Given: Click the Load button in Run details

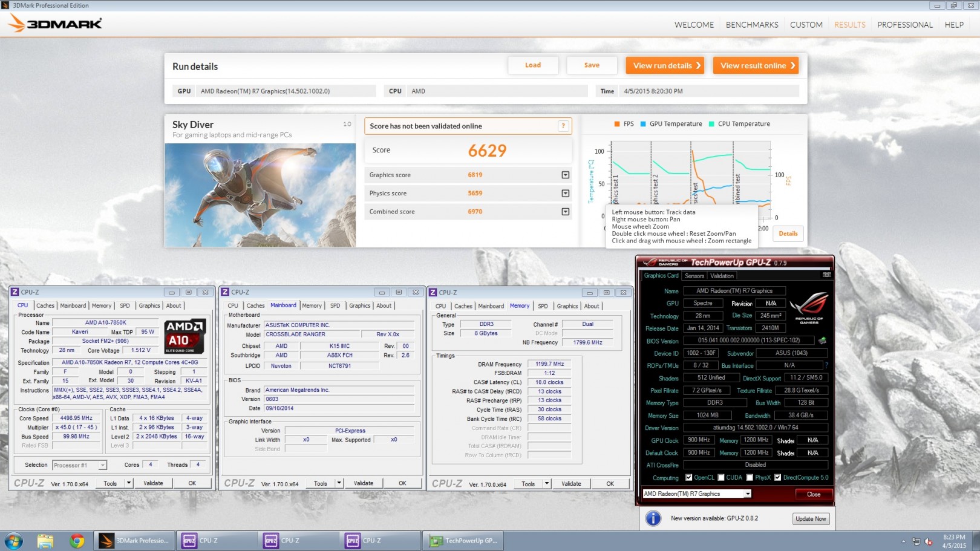Looking at the screenshot, I should click(533, 65).
